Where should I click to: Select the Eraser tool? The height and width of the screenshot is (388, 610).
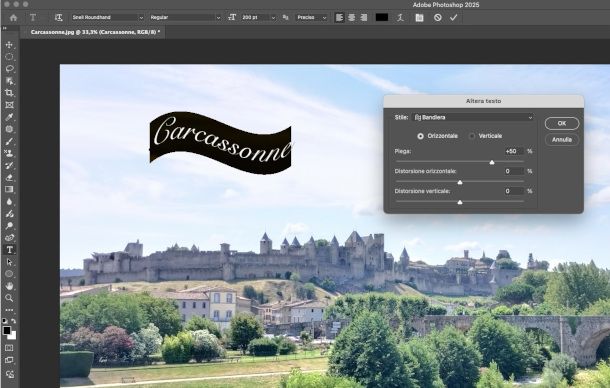click(9, 177)
